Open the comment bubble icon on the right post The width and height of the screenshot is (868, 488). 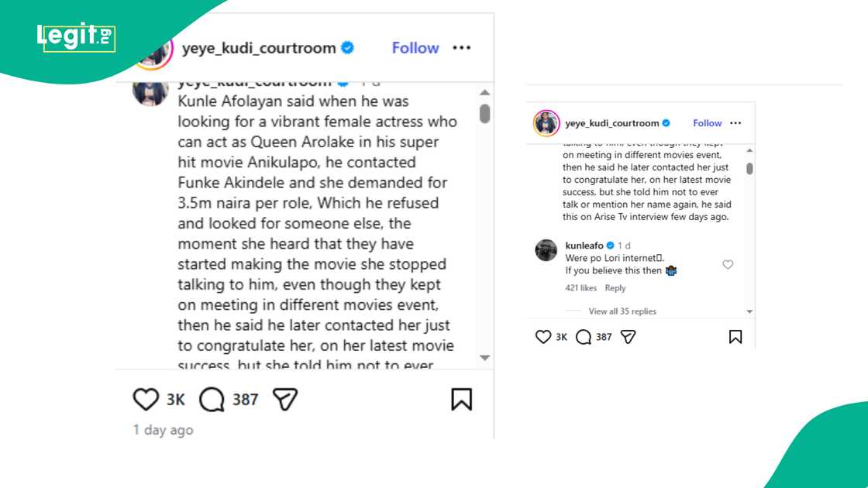pyautogui.click(x=580, y=337)
